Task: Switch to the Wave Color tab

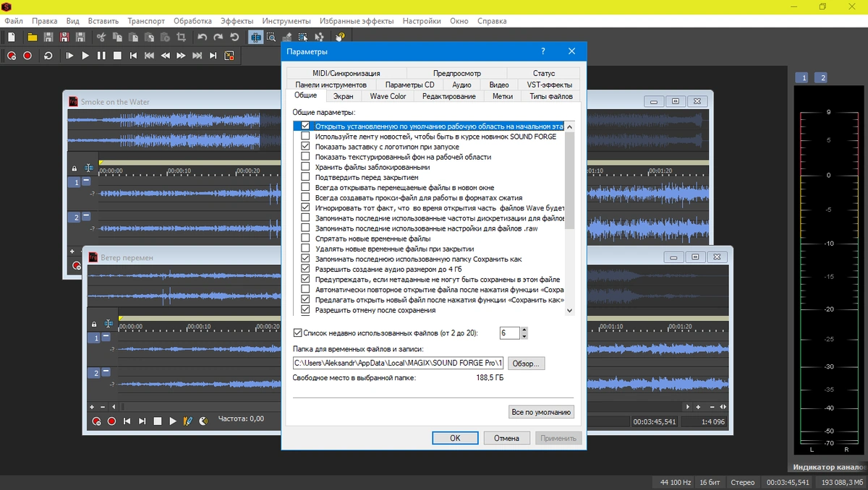Action: click(x=388, y=96)
